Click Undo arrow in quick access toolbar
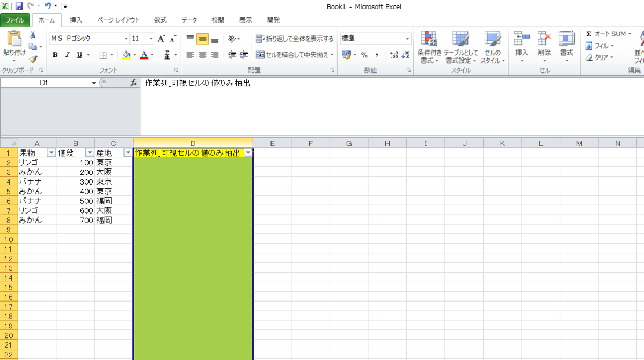The image size is (644, 360). pos(47,6)
